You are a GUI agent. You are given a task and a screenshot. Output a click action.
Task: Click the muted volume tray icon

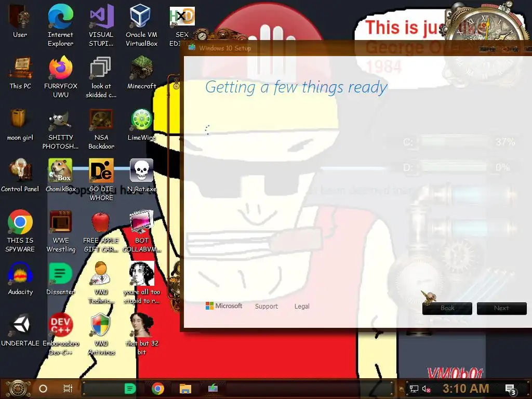pyautogui.click(x=426, y=389)
